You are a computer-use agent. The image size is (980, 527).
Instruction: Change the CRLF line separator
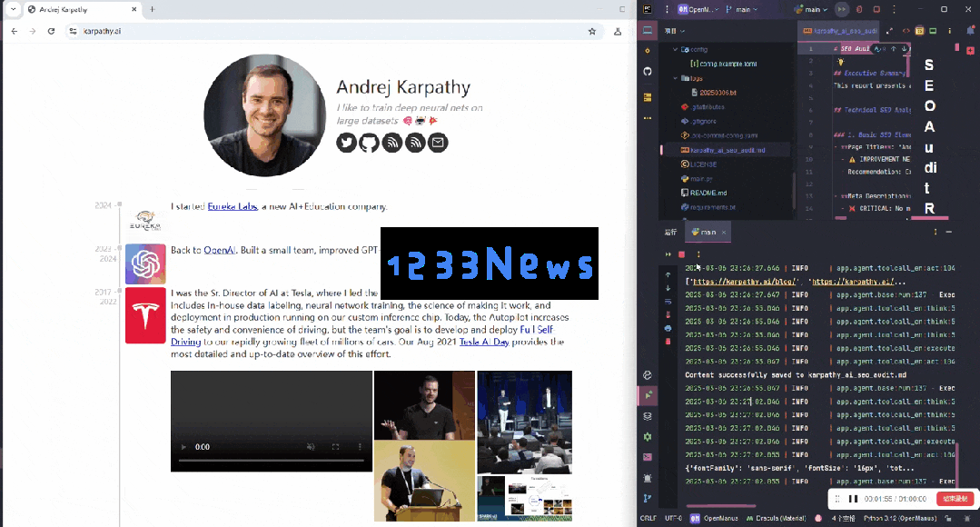648,518
